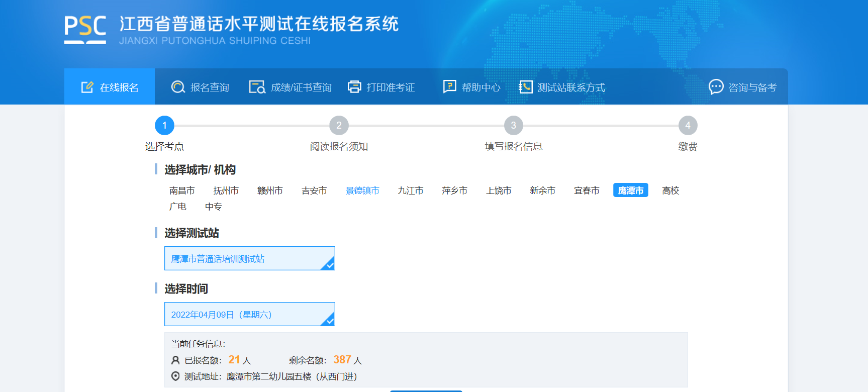Click 江西省普通话水平测试在线报名系统 title

(259, 24)
